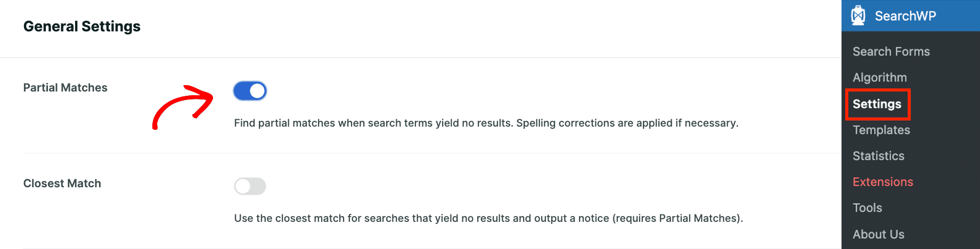The width and height of the screenshot is (980, 249).
Task: Click the Partial Matches label
Action: [x=65, y=88]
